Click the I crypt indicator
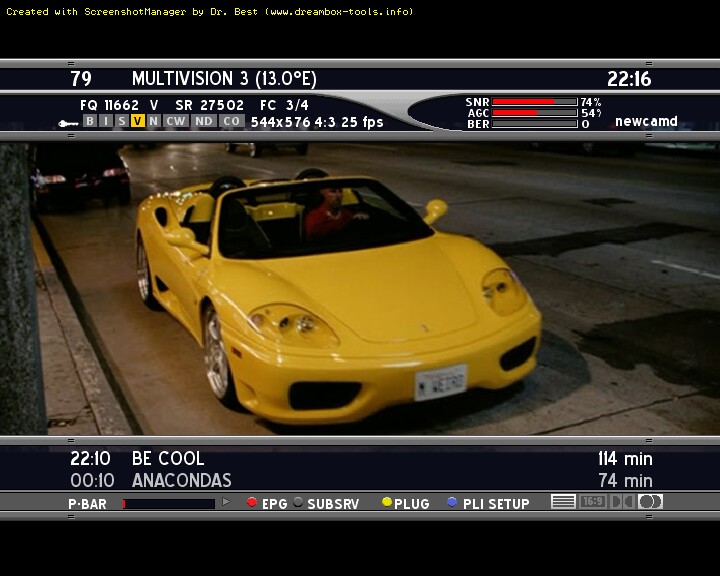 pyautogui.click(x=106, y=121)
